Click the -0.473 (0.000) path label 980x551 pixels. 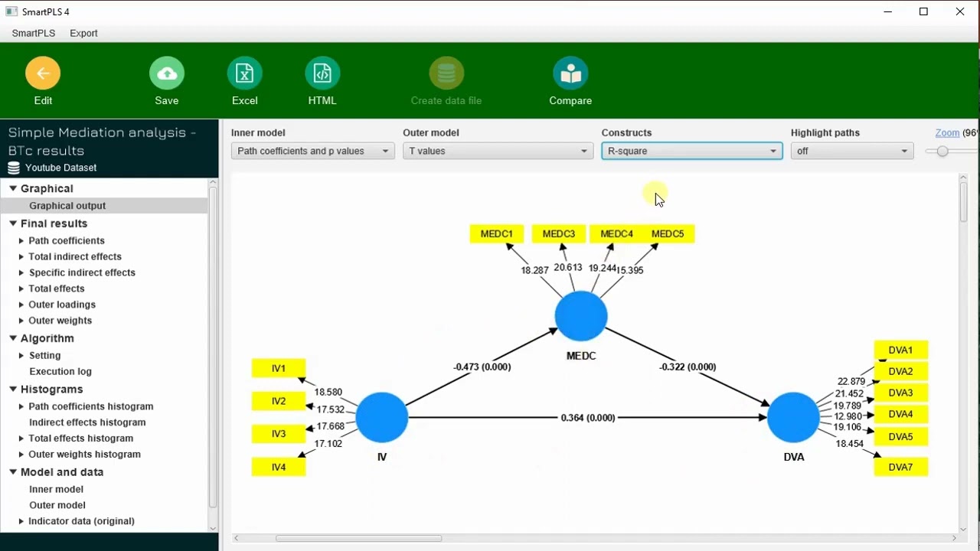point(482,367)
